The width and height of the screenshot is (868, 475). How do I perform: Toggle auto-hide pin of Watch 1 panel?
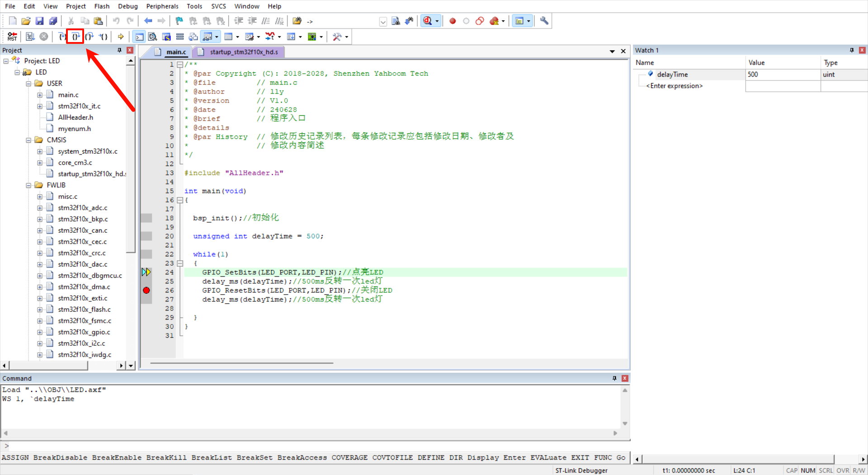852,50
